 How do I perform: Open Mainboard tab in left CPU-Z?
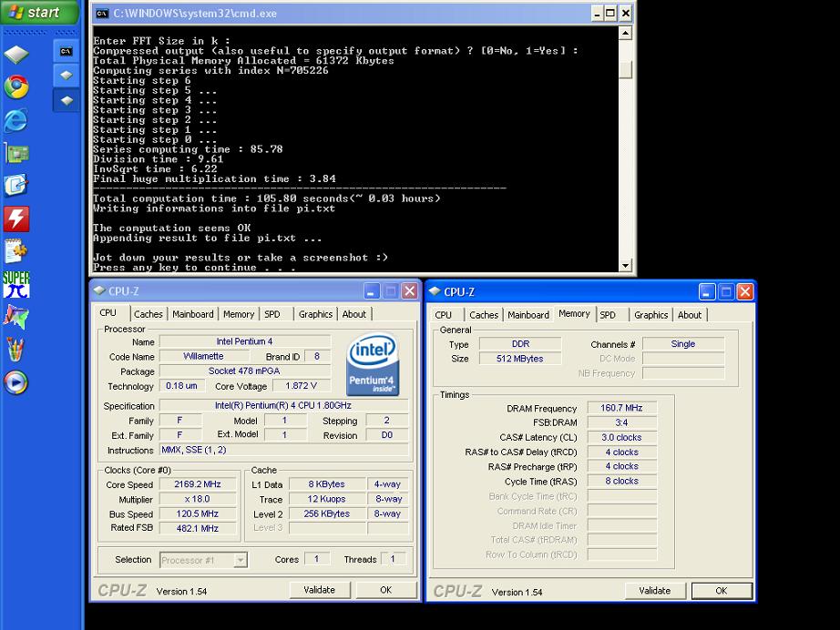coord(193,314)
